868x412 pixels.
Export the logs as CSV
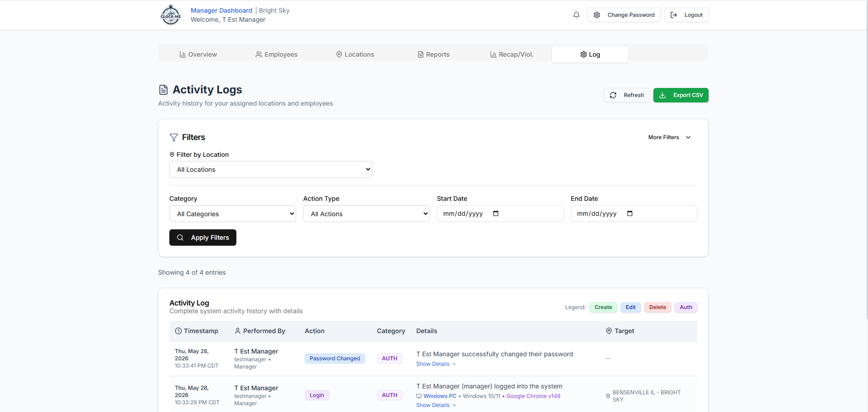pos(681,95)
